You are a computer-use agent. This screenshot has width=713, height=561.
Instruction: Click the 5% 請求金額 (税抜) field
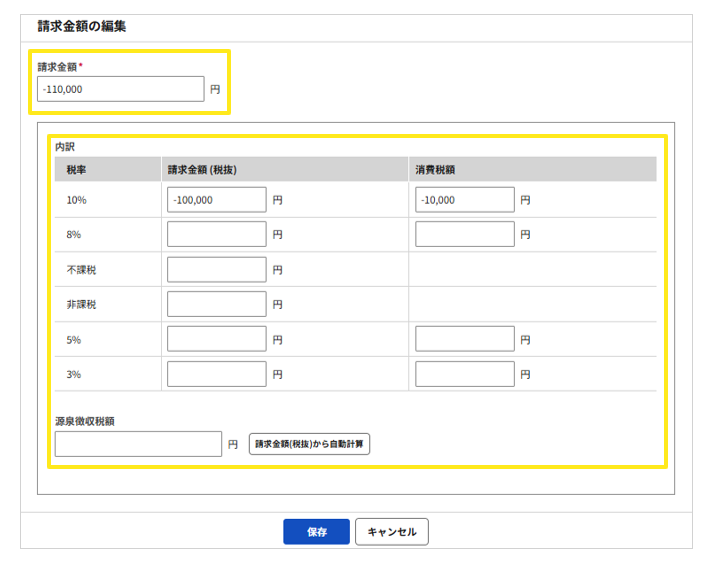tap(217, 339)
